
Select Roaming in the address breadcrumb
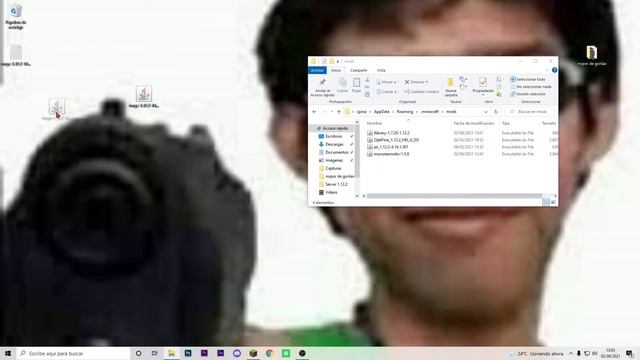click(405, 111)
